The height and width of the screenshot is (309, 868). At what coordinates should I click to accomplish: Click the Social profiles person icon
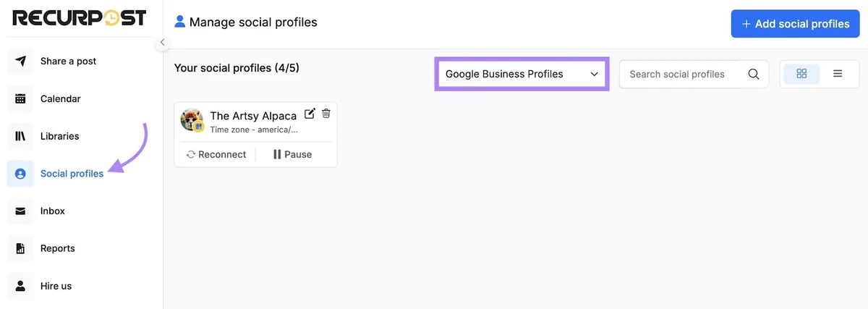(x=20, y=174)
